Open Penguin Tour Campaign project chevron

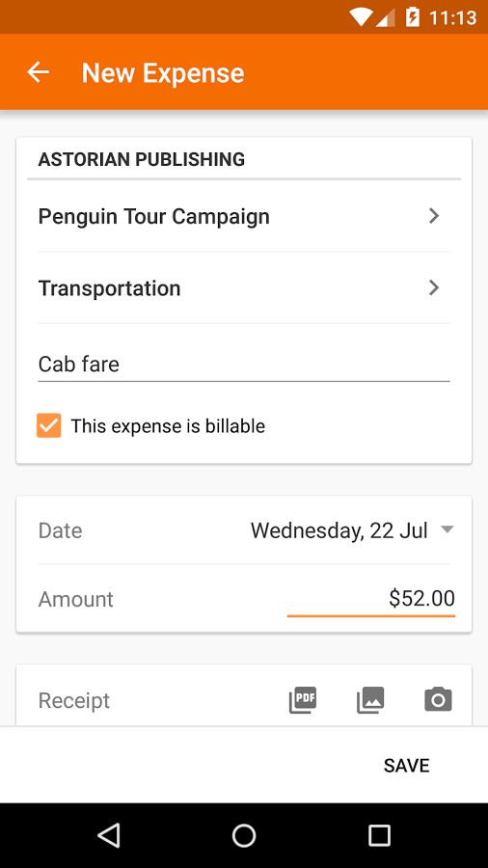[434, 216]
